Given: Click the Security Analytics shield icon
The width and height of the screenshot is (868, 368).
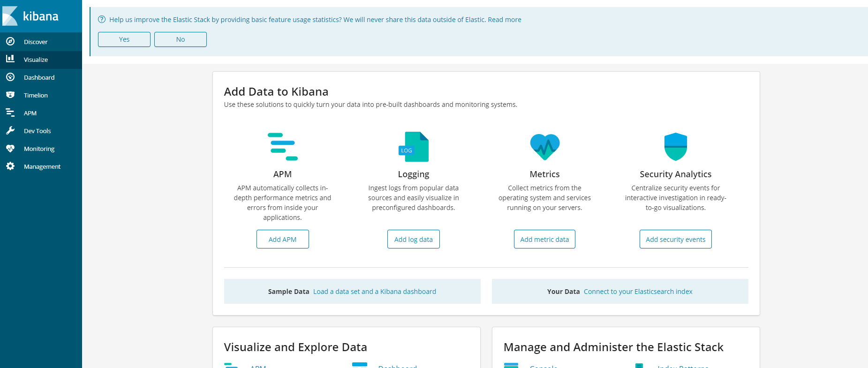Looking at the screenshot, I should tap(676, 147).
